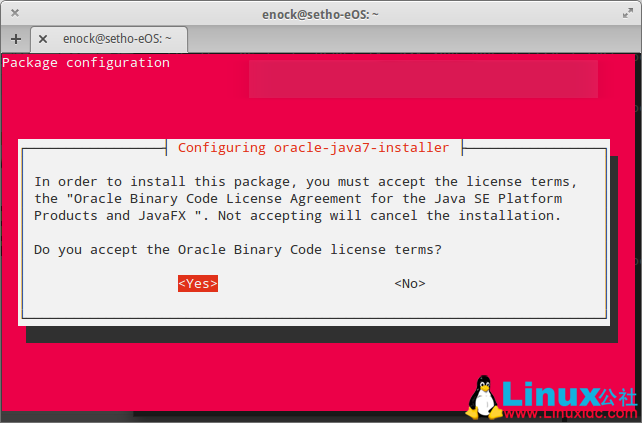Click the blank space between Yes and No
642x423 pixels.
click(x=305, y=283)
